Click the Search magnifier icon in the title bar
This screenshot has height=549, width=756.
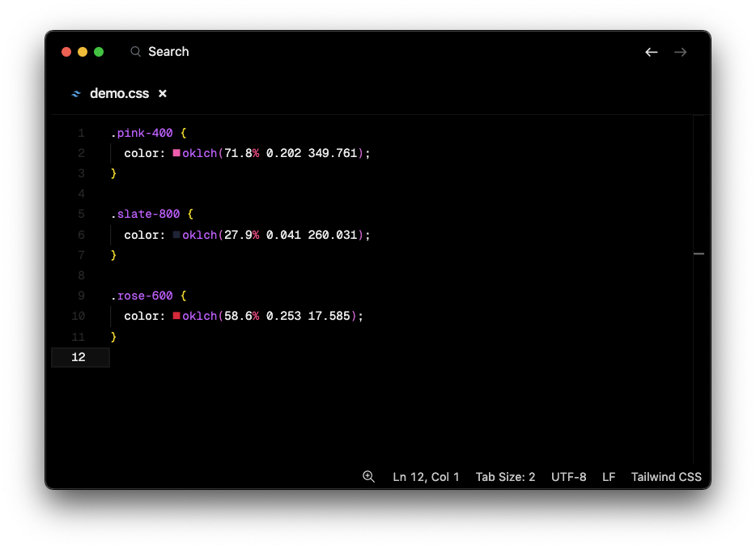click(134, 51)
